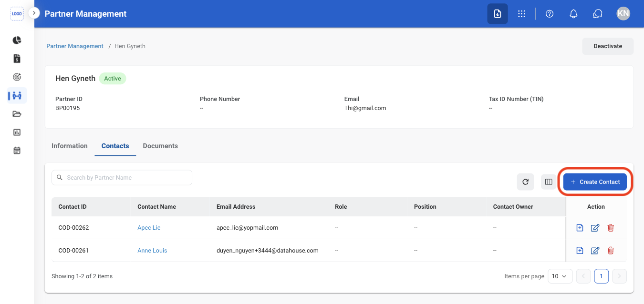Screen dimensions: 644x304
Task: Open the Anne Louis contact link
Action: [152, 251]
